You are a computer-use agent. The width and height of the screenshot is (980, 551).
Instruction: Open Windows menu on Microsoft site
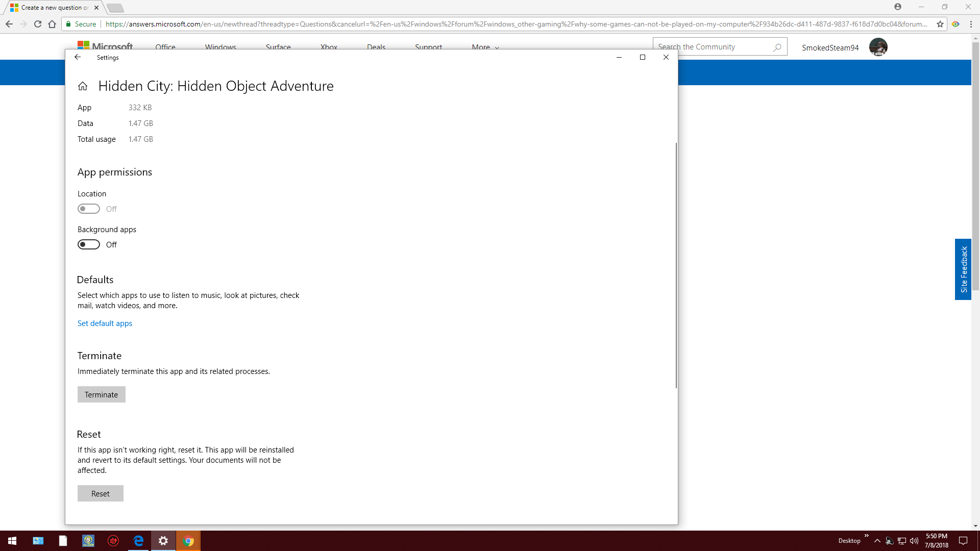point(220,46)
